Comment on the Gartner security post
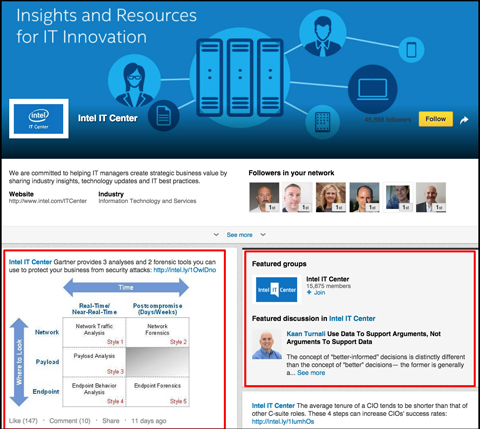Image resolution: width=480 pixels, height=429 pixels. click(70, 421)
